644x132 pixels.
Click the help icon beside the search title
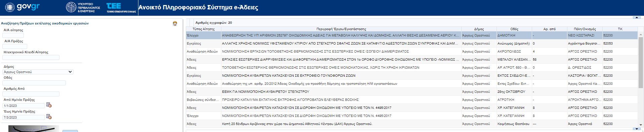[x=175, y=23]
